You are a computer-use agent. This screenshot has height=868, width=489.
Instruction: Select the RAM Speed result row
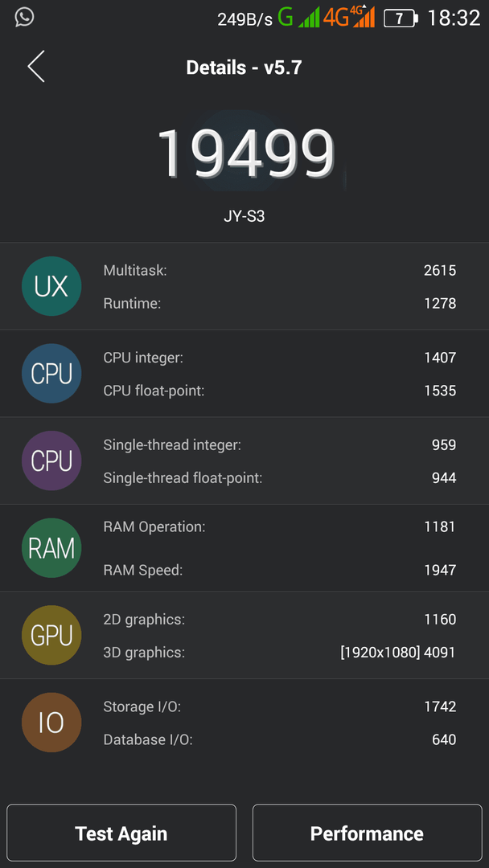280,570
